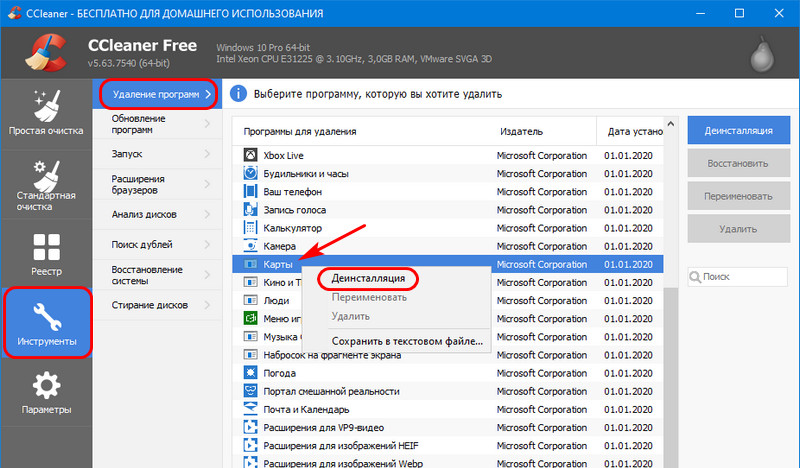Open the Запуск tab

(158, 154)
